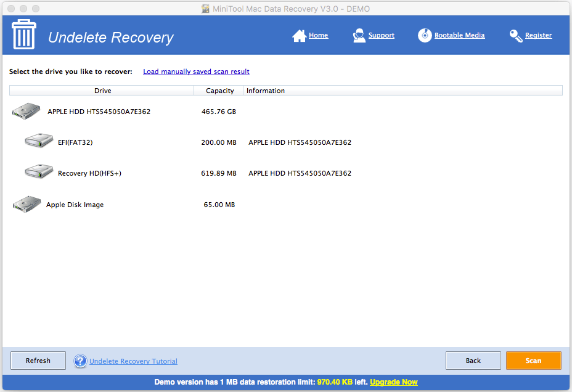Click the Undelete Recovery trash can icon
This screenshot has width=572, height=392.
(x=24, y=35)
